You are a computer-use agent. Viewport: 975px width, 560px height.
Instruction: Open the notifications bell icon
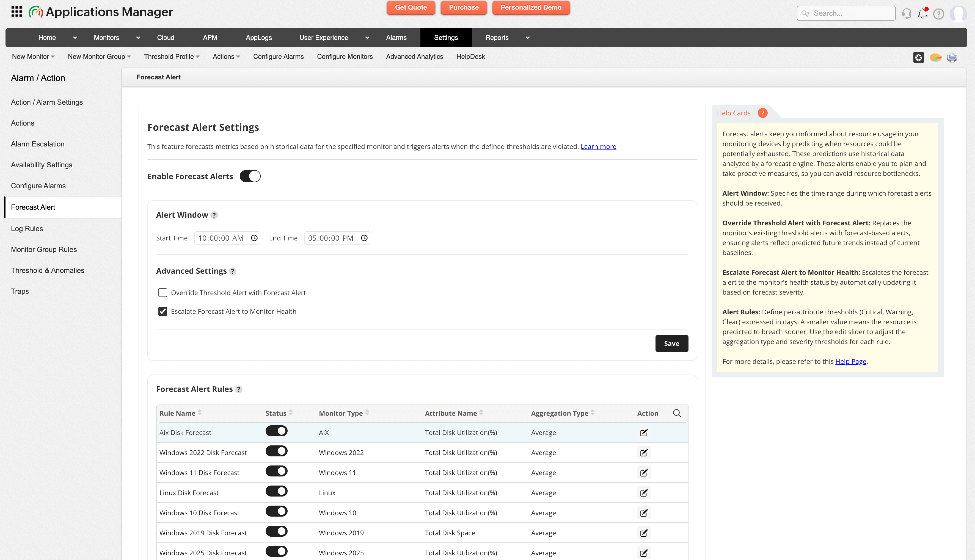pos(923,13)
